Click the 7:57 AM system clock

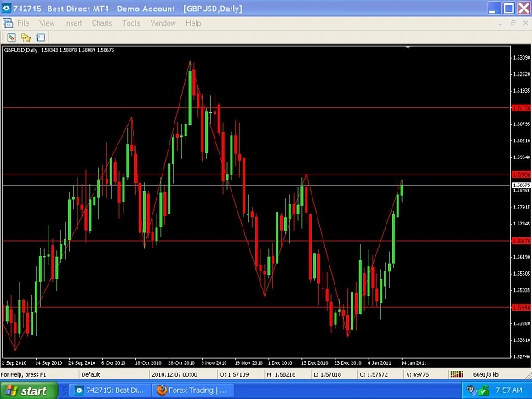[508, 390]
